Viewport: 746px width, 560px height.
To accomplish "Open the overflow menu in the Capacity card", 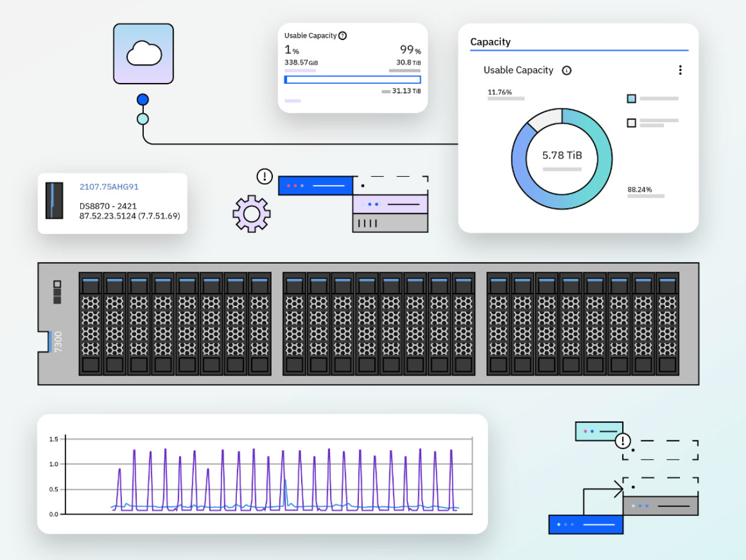I will 680,70.
